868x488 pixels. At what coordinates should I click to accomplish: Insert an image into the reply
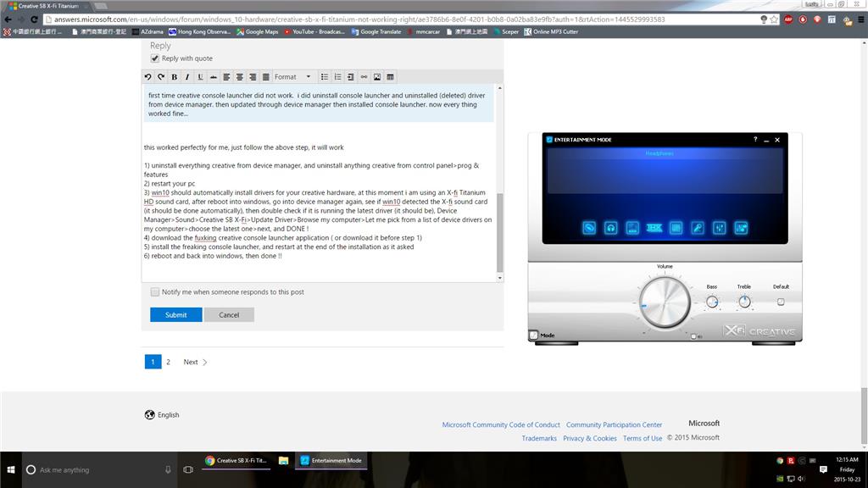pos(377,77)
